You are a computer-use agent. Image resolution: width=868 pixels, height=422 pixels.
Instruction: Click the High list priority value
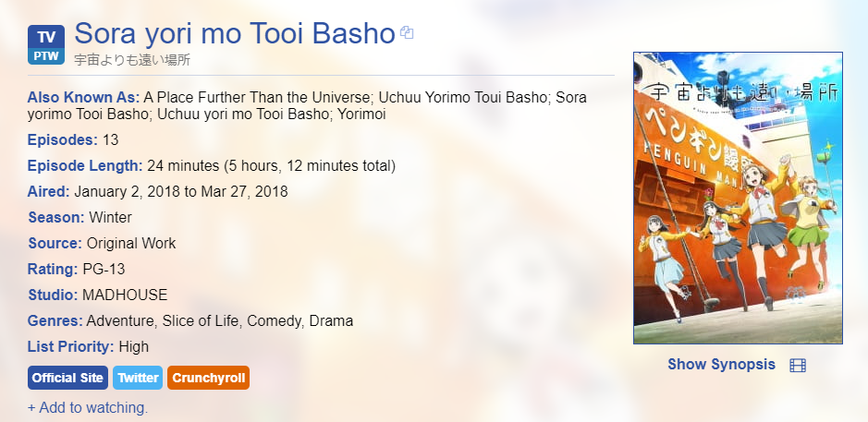coord(133,347)
